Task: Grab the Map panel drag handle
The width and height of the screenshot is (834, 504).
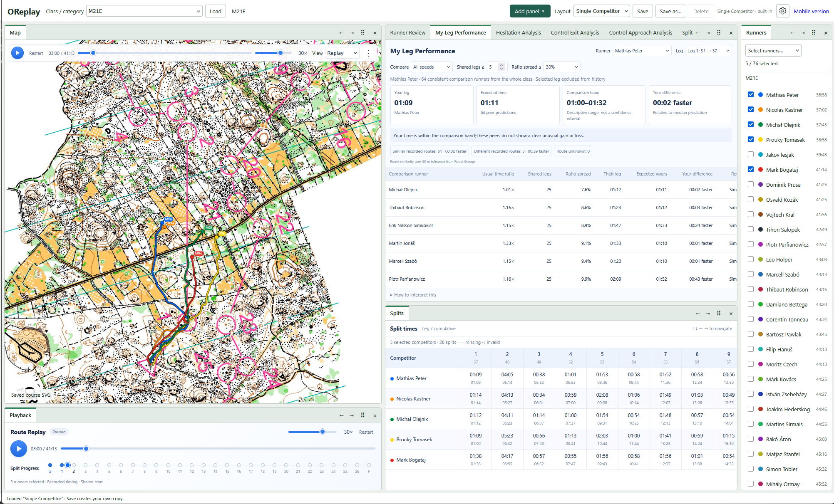Action: click(x=363, y=32)
